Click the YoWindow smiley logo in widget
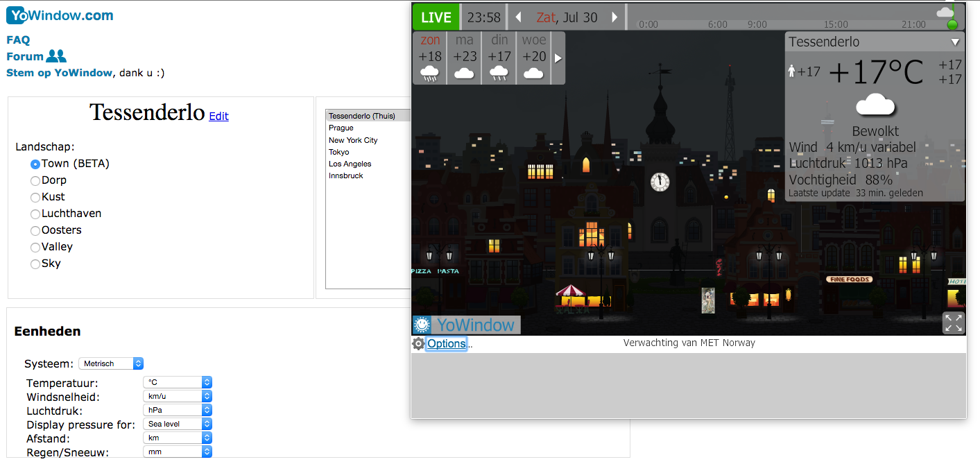Image resolution: width=980 pixels, height=464 pixels. tap(422, 325)
